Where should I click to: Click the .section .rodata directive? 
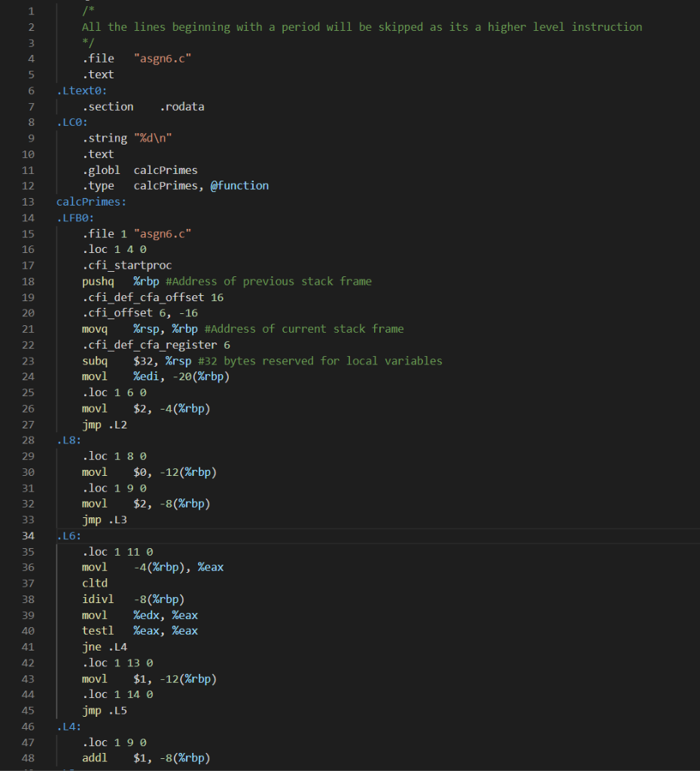139,105
